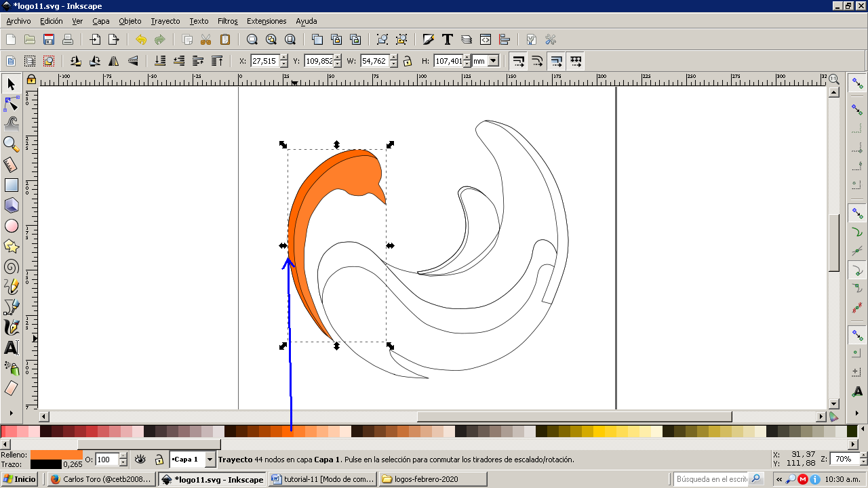Select the Text tool in toolbox
868x488 pixels.
pos(11,348)
